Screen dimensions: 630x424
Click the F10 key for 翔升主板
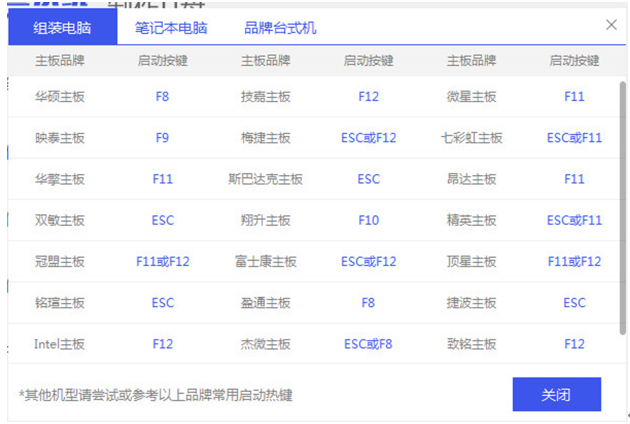tap(368, 220)
